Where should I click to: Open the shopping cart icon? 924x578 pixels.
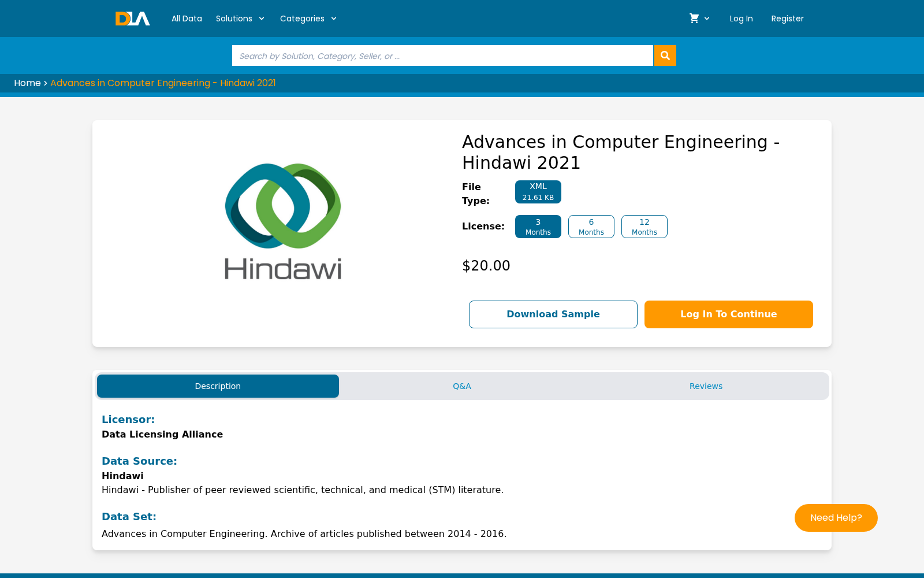tap(694, 18)
